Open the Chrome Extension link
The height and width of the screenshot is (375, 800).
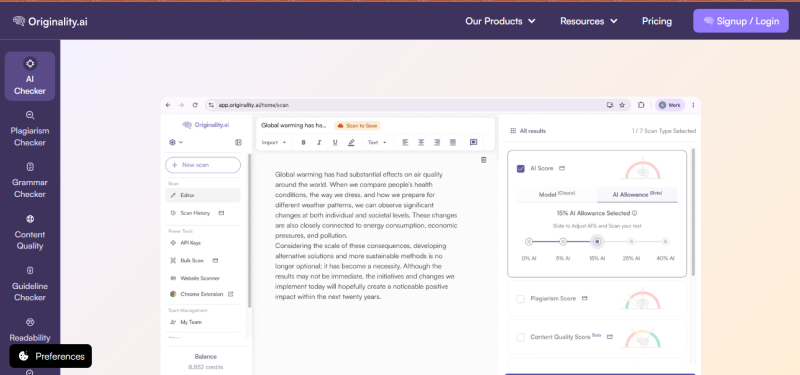pos(202,294)
